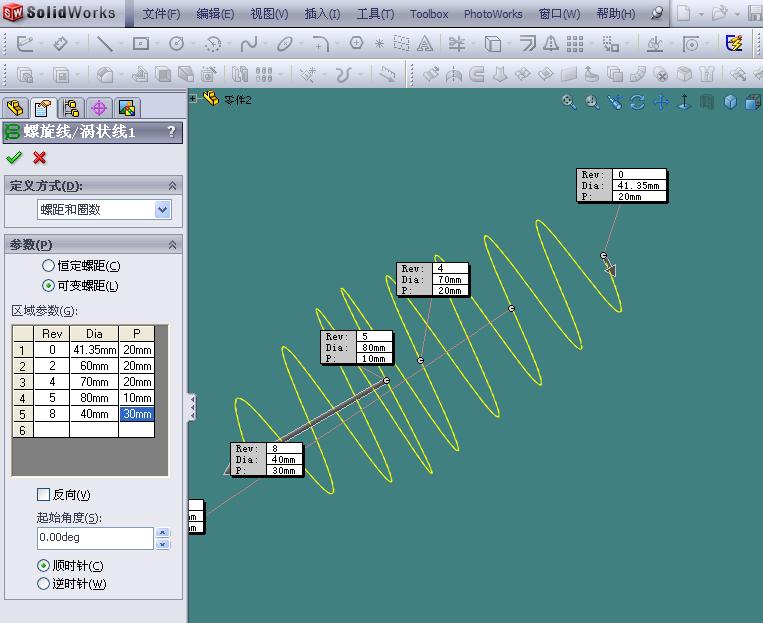Click the Rapid Sketch lightning icon
This screenshot has height=623, width=763.
[x=734, y=43]
